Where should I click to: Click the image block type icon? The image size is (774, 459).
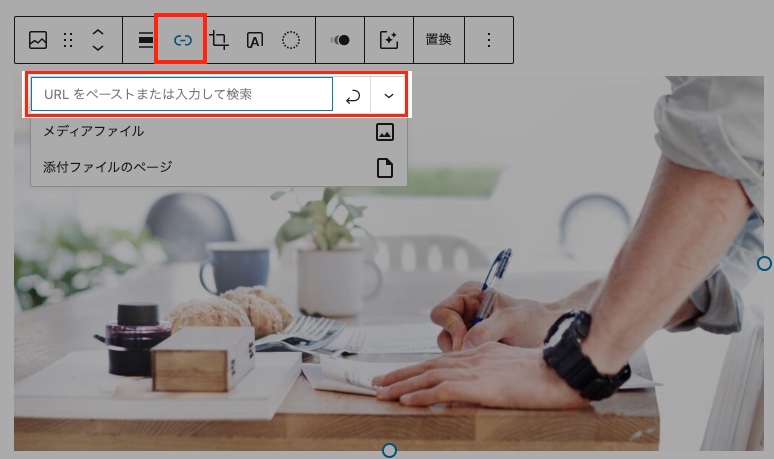click(x=38, y=40)
